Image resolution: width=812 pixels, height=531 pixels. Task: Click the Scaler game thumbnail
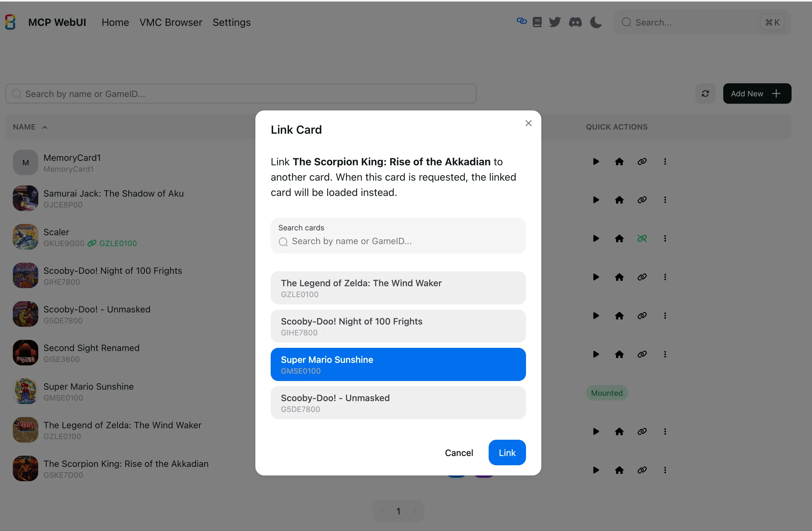pyautogui.click(x=25, y=237)
